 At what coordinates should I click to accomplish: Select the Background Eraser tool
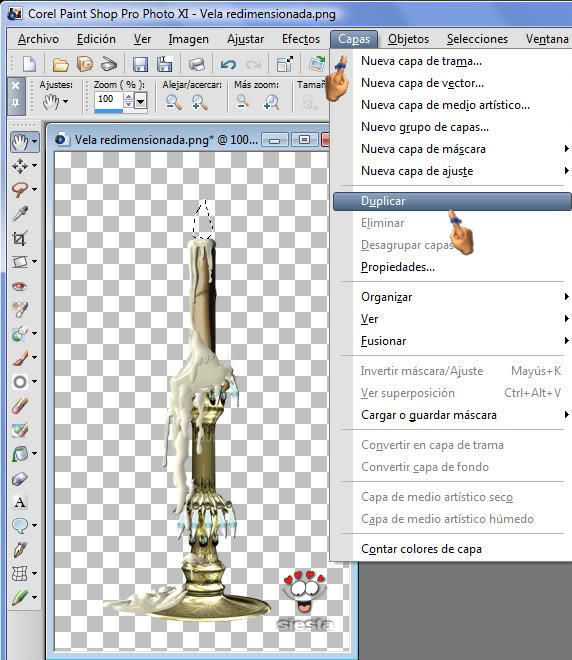point(20,430)
